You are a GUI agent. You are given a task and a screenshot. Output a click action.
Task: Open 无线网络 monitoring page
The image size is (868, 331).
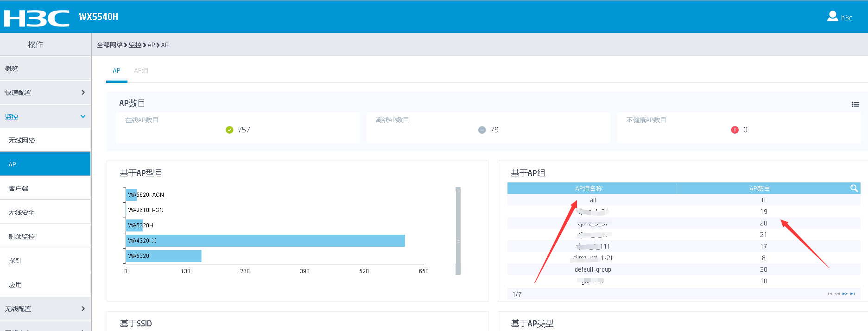coord(45,140)
